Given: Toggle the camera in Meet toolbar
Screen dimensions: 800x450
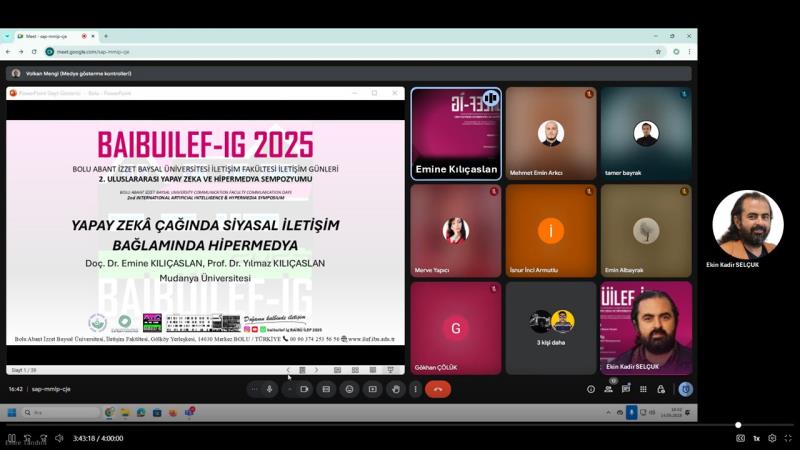Looking at the screenshot, I should (x=304, y=389).
